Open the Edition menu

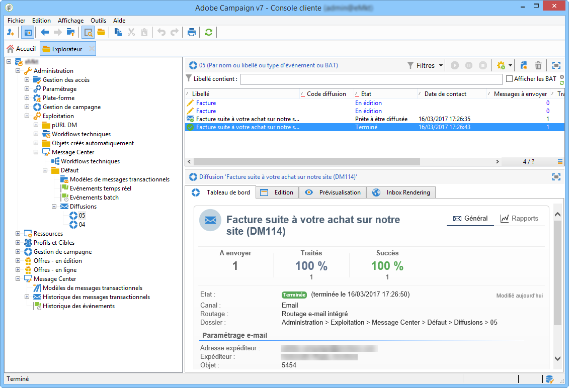pyautogui.click(x=41, y=21)
